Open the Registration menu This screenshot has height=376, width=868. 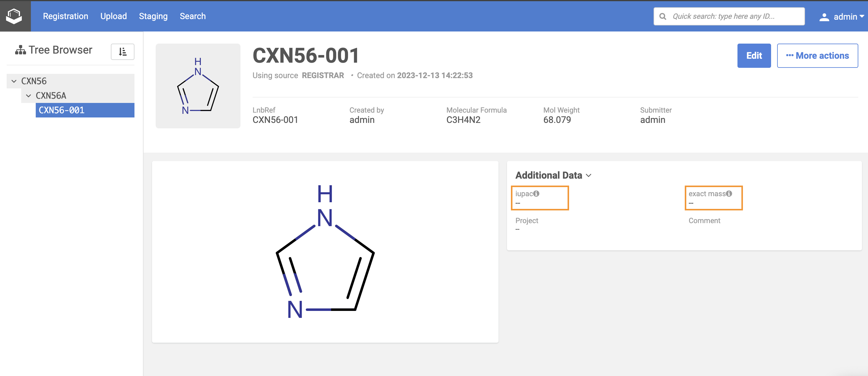point(65,16)
